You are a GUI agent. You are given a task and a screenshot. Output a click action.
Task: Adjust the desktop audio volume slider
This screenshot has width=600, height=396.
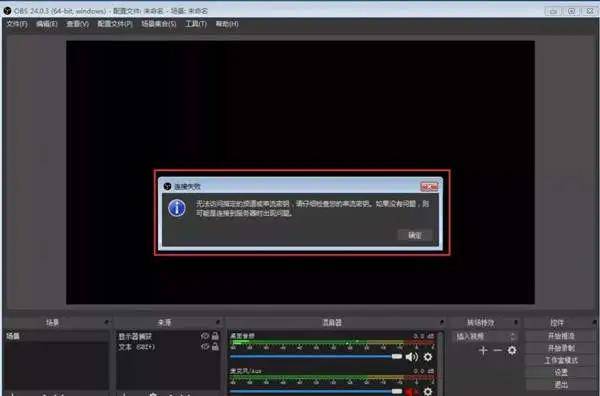pyautogui.click(x=316, y=357)
